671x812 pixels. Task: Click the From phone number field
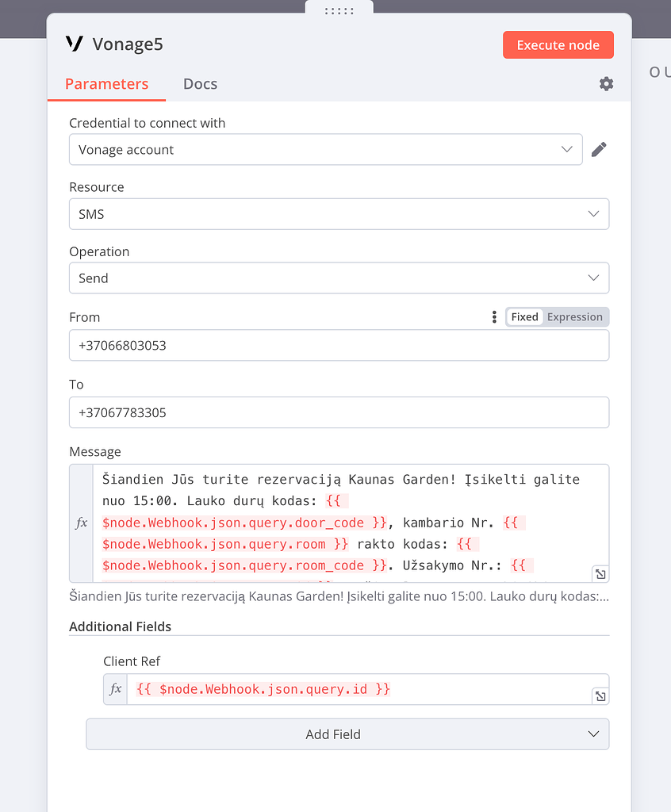339,345
